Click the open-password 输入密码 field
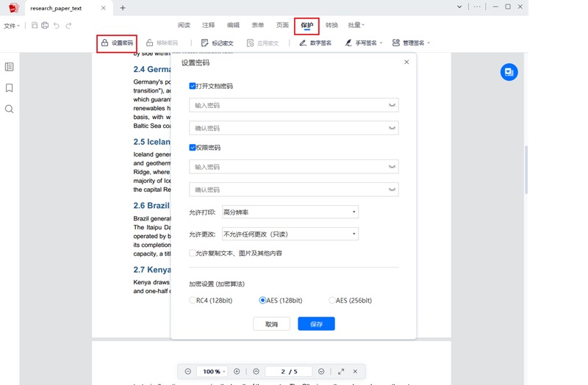Image resolution: width=588 pixels, height=385 pixels. tap(293, 105)
